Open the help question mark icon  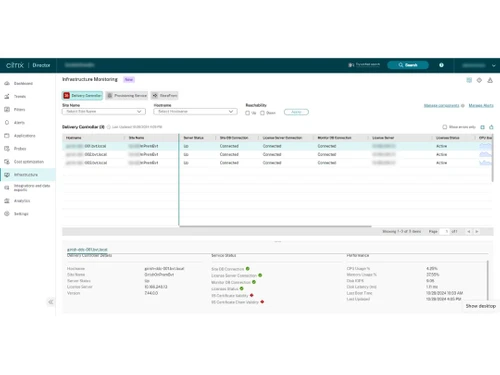pos(441,65)
